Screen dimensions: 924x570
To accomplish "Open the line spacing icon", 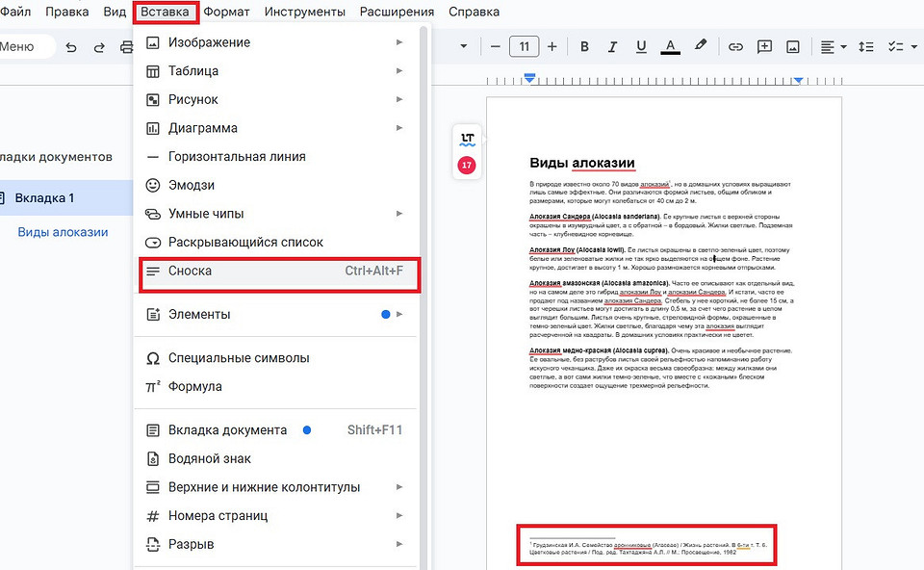I will point(865,46).
